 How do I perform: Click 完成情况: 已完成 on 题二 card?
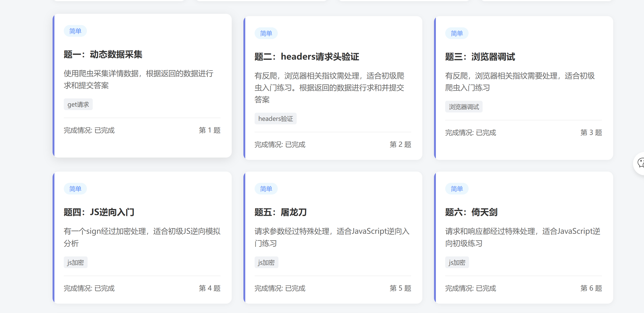[x=280, y=144]
